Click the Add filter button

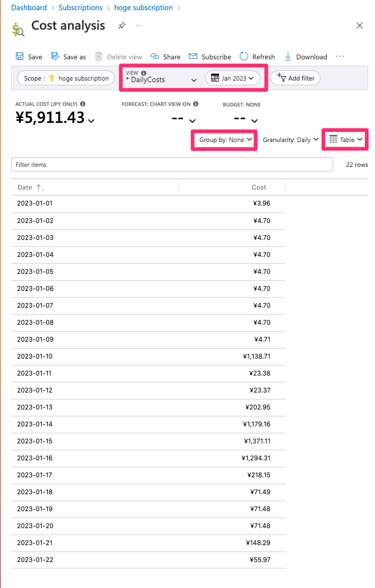click(x=295, y=78)
